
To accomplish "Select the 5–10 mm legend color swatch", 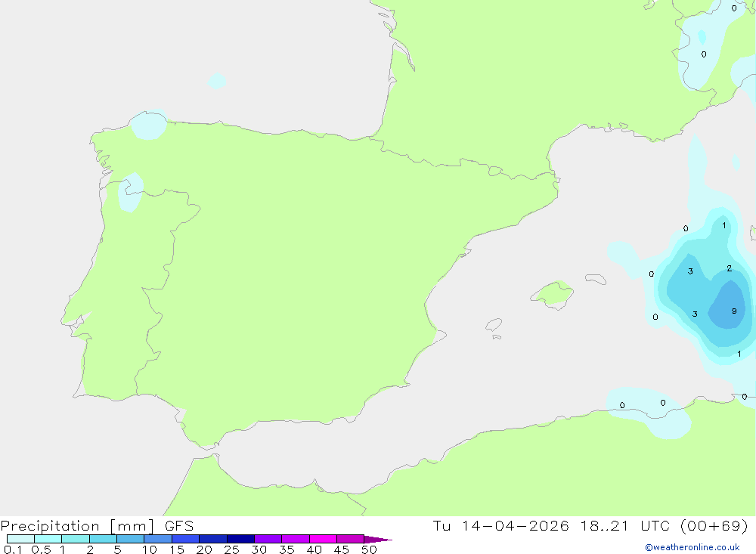I will point(130,539).
